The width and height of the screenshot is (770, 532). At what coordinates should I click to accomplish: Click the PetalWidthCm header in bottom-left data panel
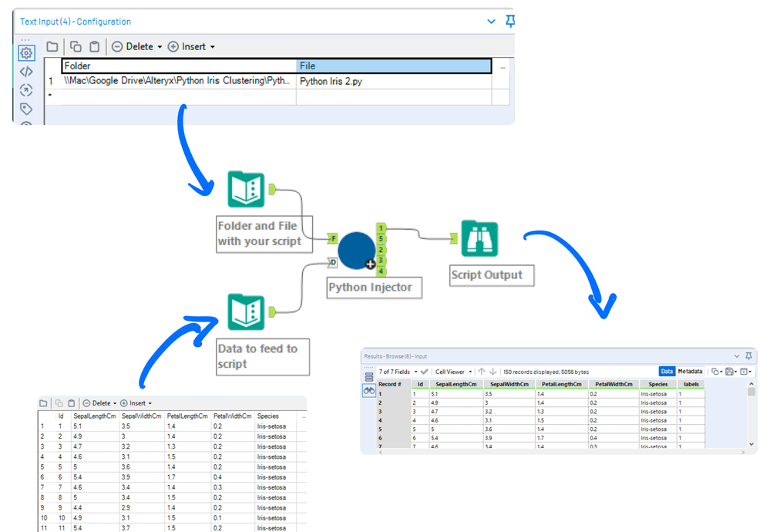[232, 416]
